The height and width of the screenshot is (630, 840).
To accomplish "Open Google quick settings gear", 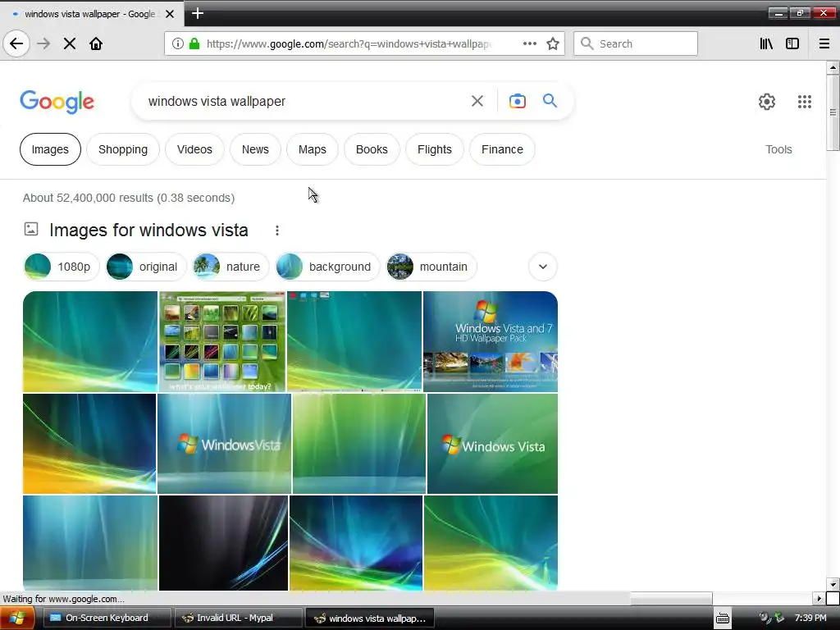I will [767, 101].
